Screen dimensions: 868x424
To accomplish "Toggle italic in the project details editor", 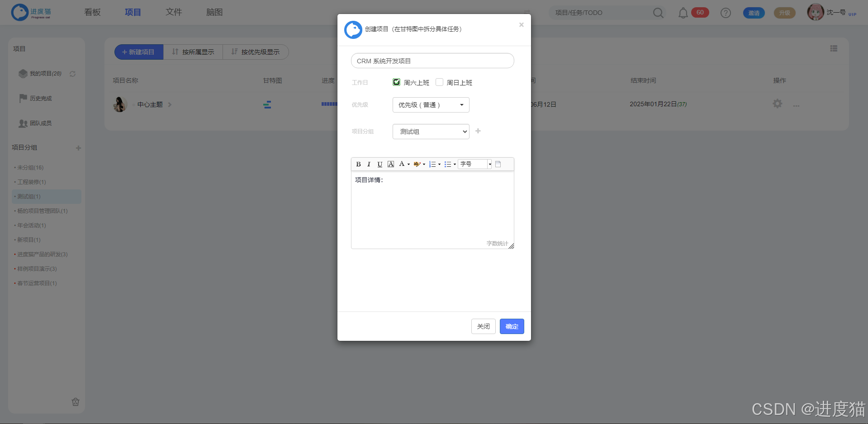I will pos(369,164).
